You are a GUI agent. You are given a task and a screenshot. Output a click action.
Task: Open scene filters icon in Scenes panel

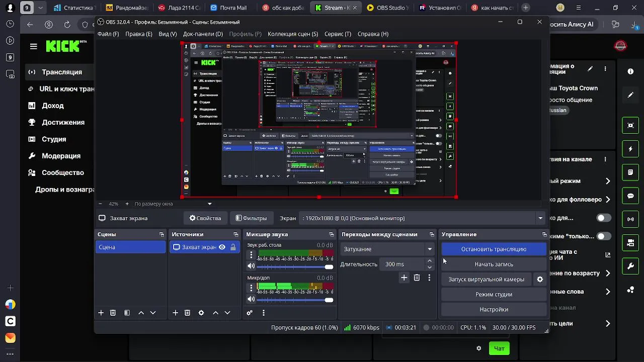click(x=127, y=313)
